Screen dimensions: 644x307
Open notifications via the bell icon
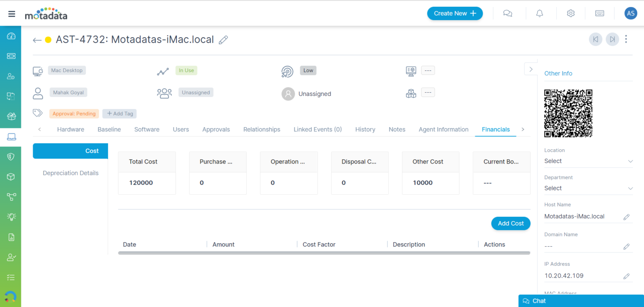[539, 13]
